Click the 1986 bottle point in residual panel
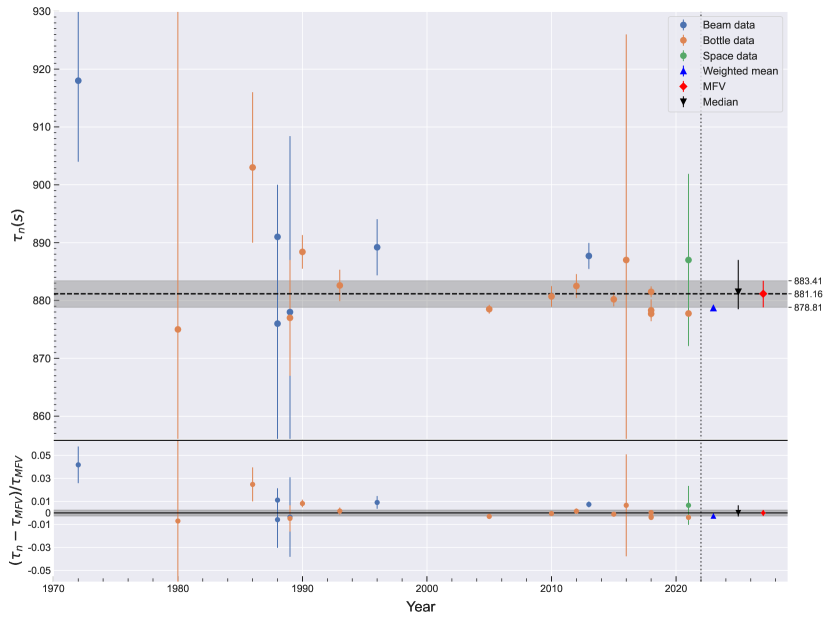 tap(252, 484)
